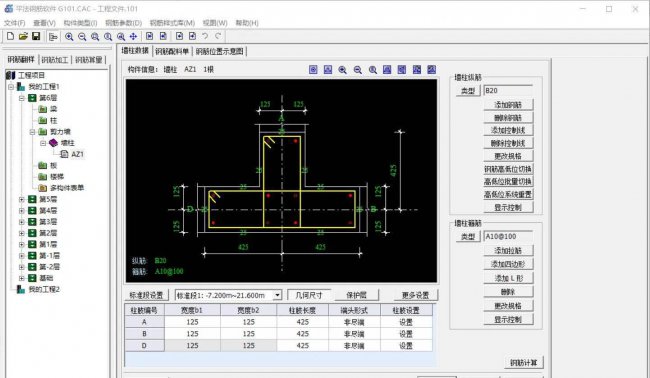The image size is (650, 378).
Task: Expand the 第4层 tree node
Action: [x=22, y=211]
